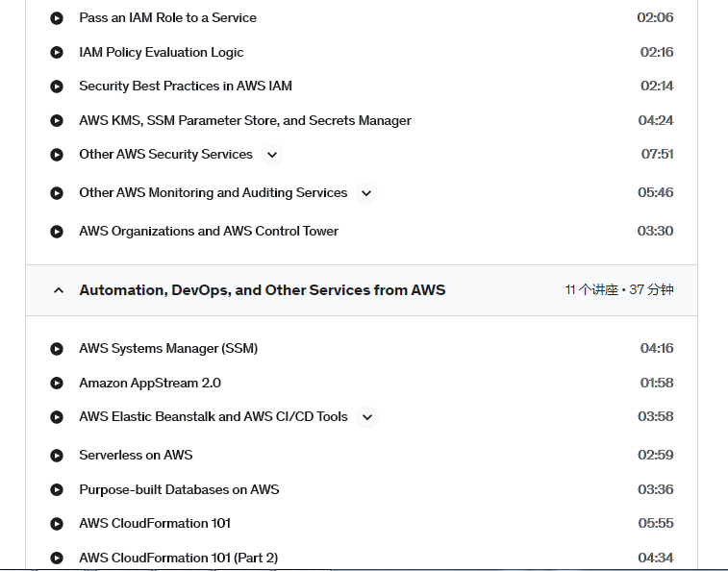Viewport: 728px width, 571px height.
Task: Click duration 02:59 of Serverless on AWS
Action: click(x=656, y=455)
